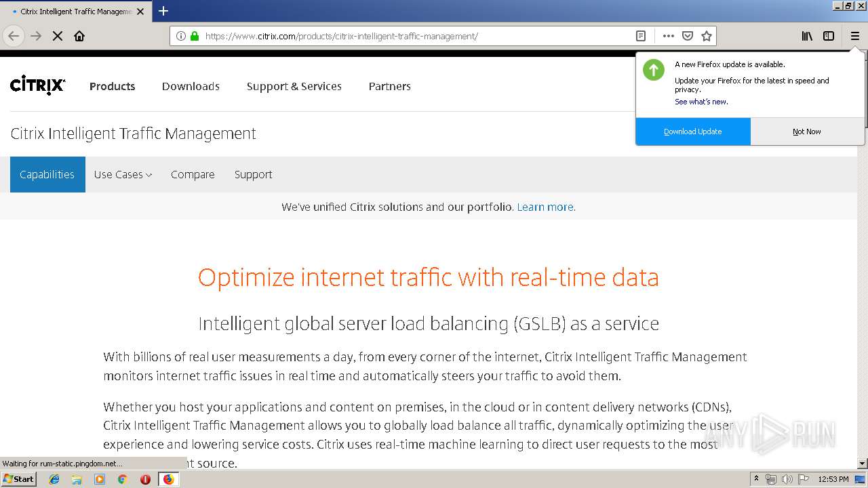This screenshot has width=868, height=488.
Task: Click the browser forward arrow button
Action: point(36,36)
